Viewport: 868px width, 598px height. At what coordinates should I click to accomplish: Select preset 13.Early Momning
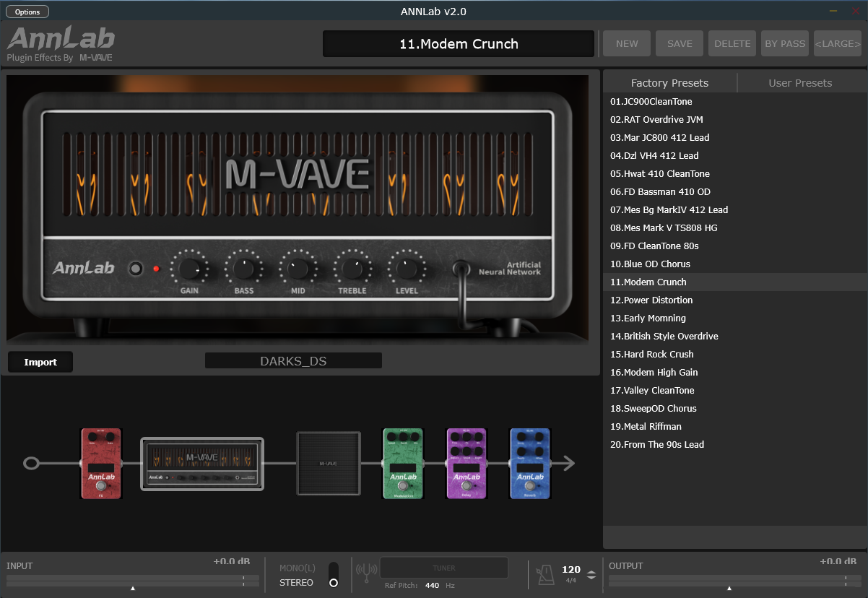coord(734,318)
